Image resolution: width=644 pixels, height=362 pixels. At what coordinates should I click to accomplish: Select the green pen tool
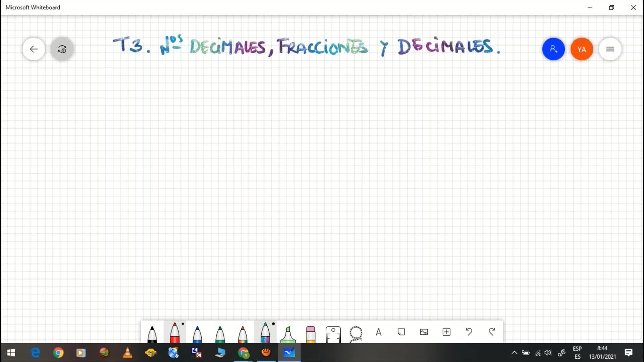tap(220, 334)
